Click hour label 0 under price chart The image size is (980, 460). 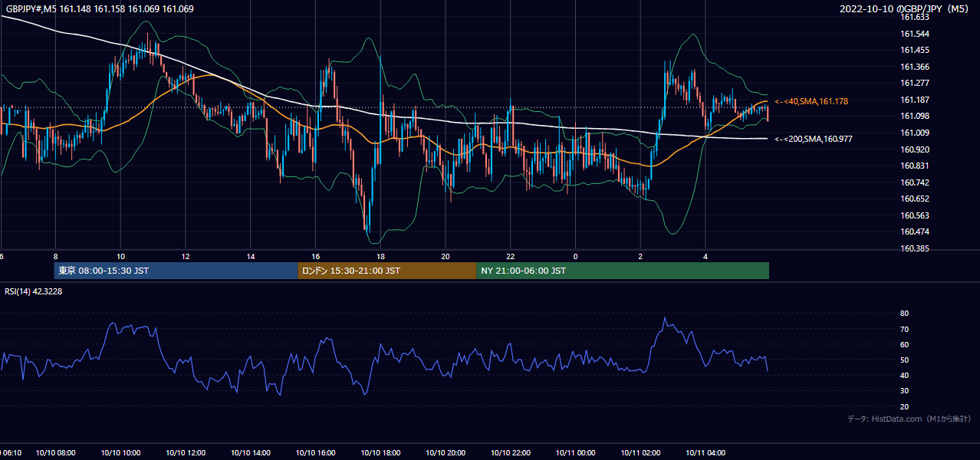[576, 256]
